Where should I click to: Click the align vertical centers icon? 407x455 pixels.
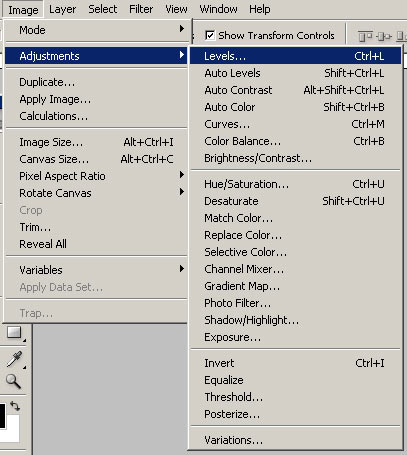(384, 36)
